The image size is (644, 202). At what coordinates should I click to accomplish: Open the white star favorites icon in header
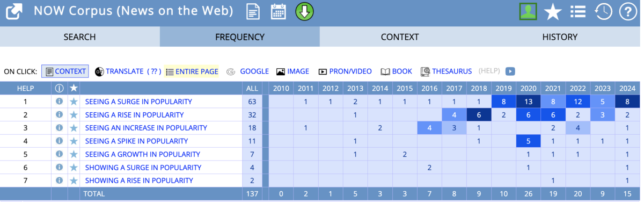coord(553,12)
